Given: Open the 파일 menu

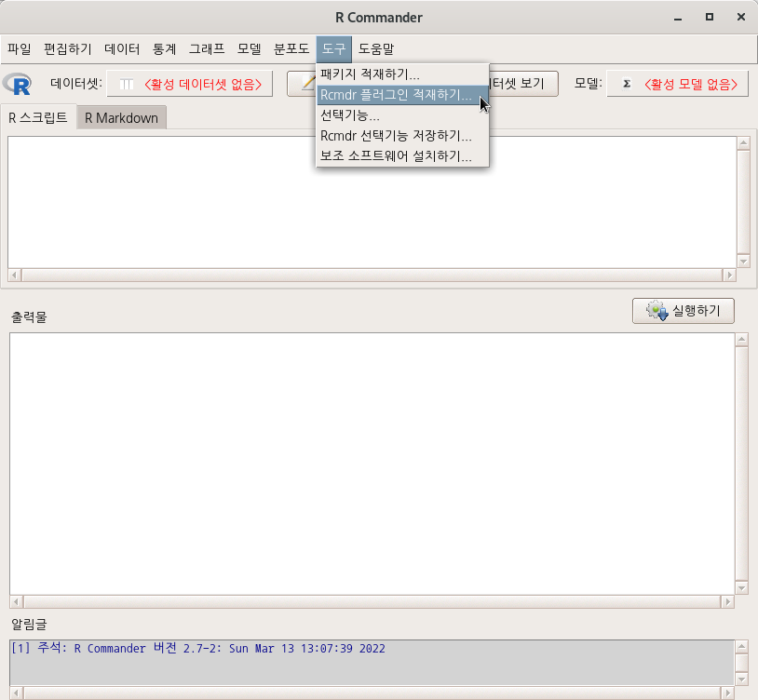Looking at the screenshot, I should point(20,48).
